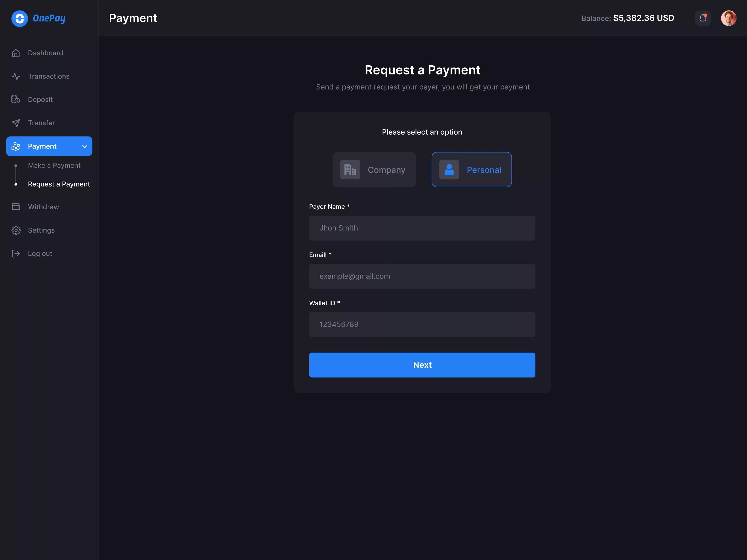Image resolution: width=747 pixels, height=560 pixels.
Task: Click the Company building icon
Action: click(x=350, y=169)
